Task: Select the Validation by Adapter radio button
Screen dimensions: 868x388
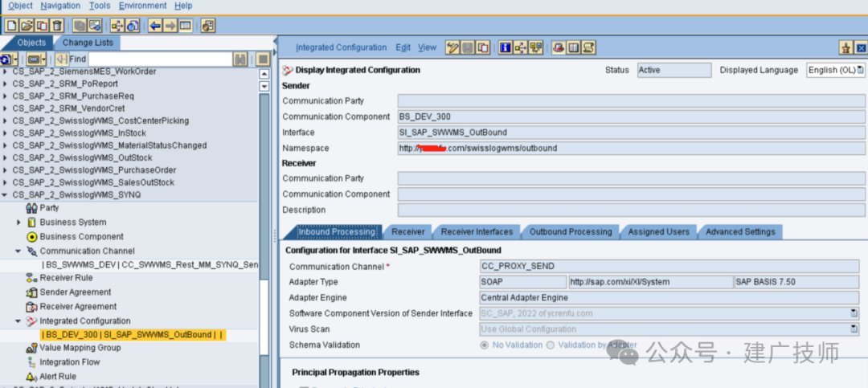Action: click(x=551, y=345)
